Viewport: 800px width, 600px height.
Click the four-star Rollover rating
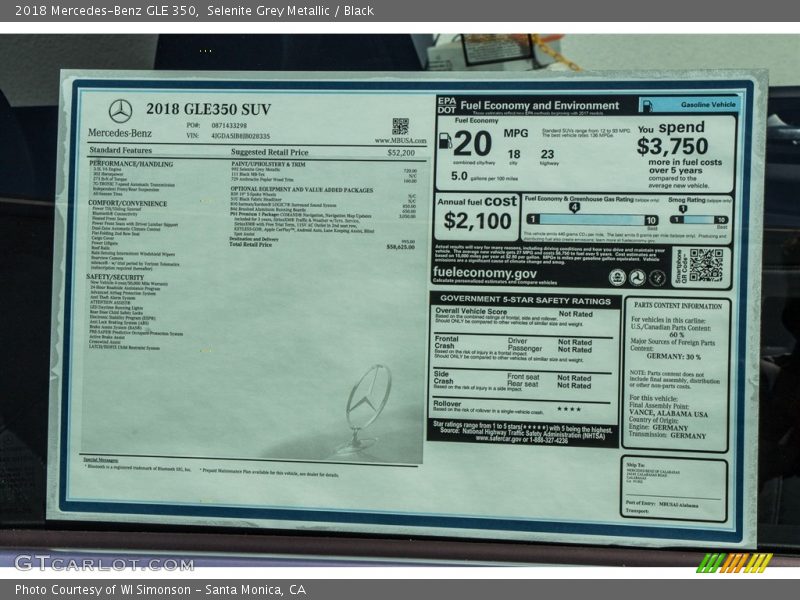pyautogui.click(x=569, y=409)
